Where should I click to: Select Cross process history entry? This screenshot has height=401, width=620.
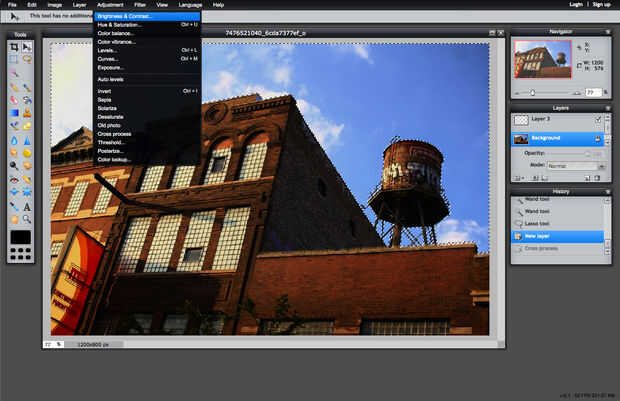pyautogui.click(x=558, y=249)
